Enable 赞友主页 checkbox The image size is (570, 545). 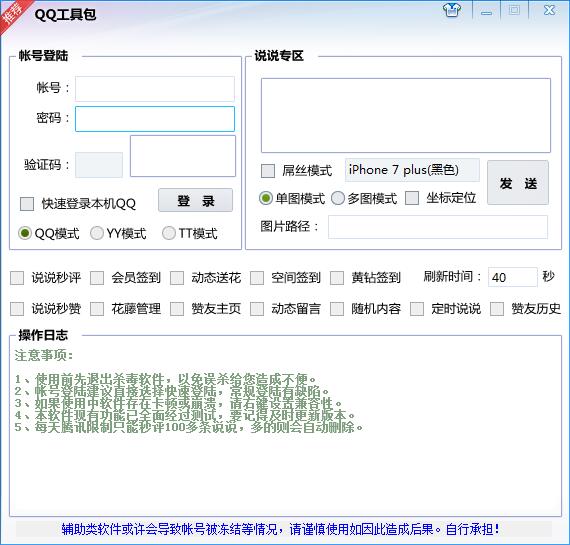pos(177,309)
